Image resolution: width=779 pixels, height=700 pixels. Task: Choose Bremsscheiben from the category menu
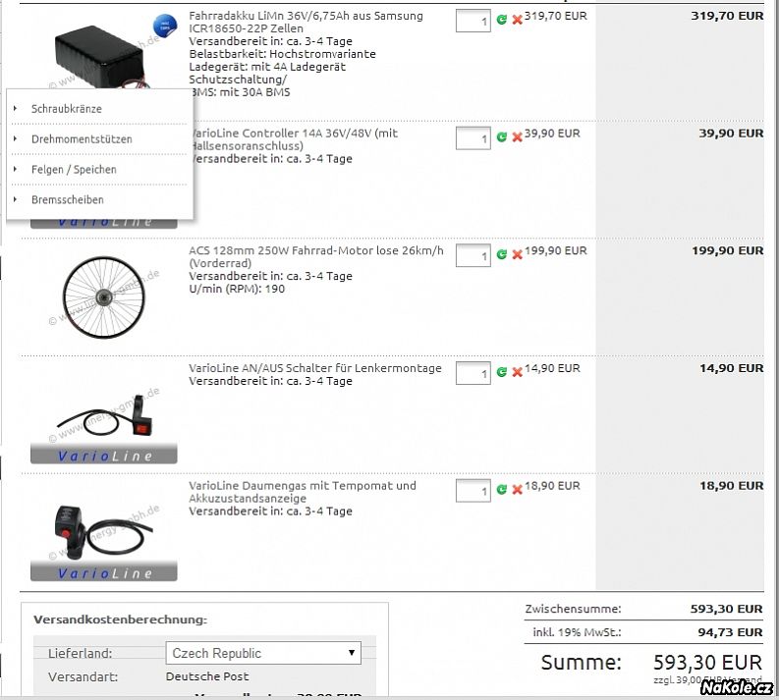pyautogui.click(x=67, y=200)
